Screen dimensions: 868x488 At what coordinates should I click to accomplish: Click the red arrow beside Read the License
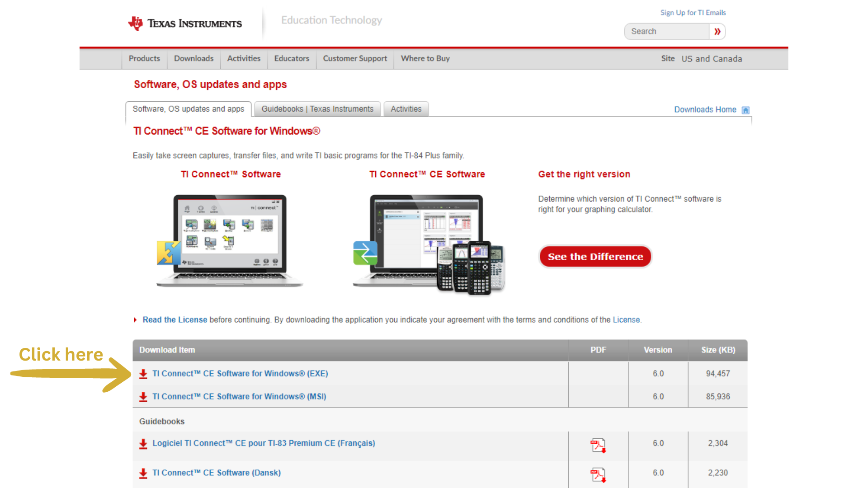pos(135,319)
